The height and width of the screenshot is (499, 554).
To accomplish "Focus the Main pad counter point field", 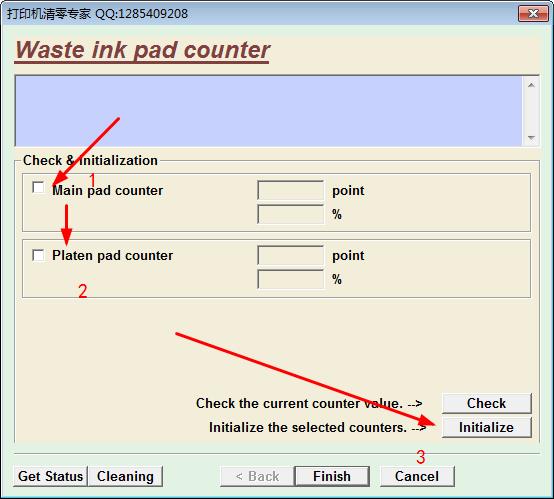I will coord(290,190).
